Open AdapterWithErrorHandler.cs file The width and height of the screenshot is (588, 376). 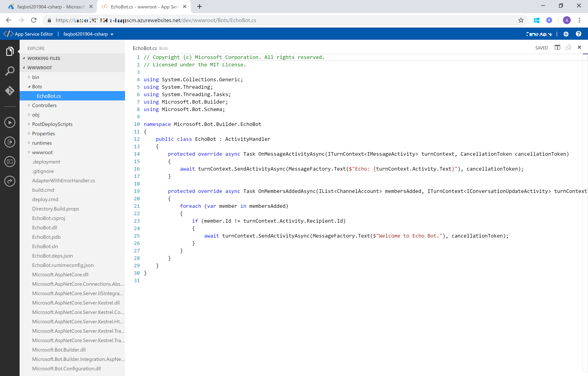click(x=64, y=180)
